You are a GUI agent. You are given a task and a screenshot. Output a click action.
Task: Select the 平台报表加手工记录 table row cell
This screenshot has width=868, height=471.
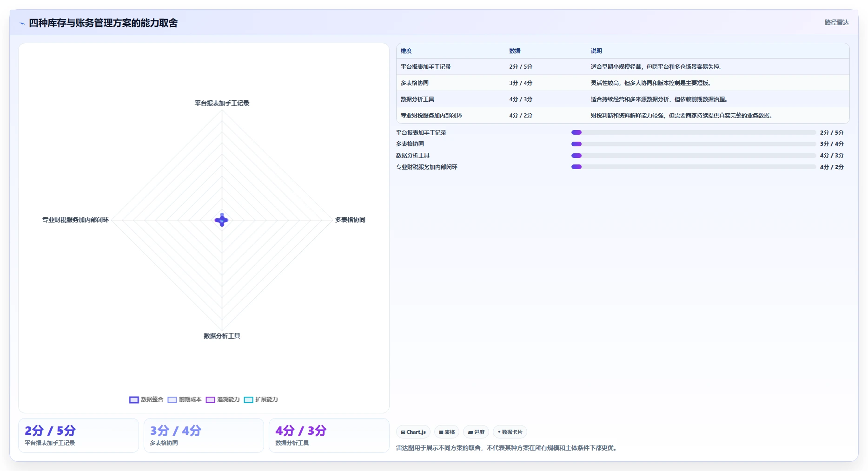[x=426, y=67]
